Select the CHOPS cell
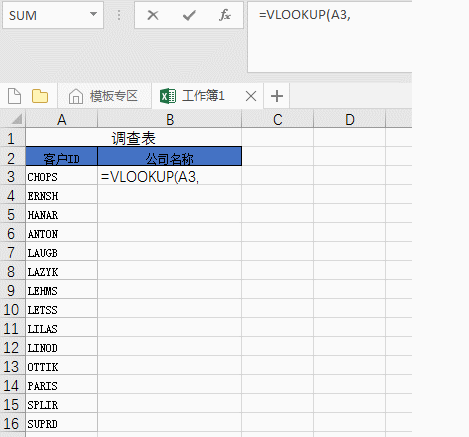The height and width of the screenshot is (437, 469). [x=62, y=176]
